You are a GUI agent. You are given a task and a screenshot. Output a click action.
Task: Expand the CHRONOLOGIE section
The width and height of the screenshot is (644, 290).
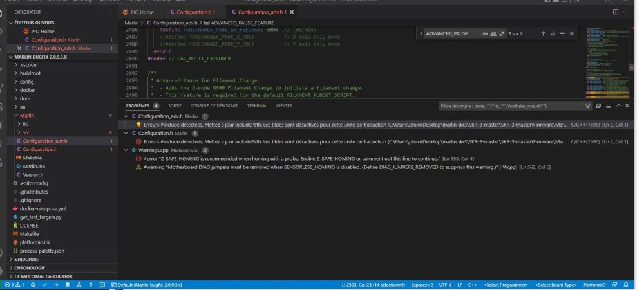click(30, 268)
